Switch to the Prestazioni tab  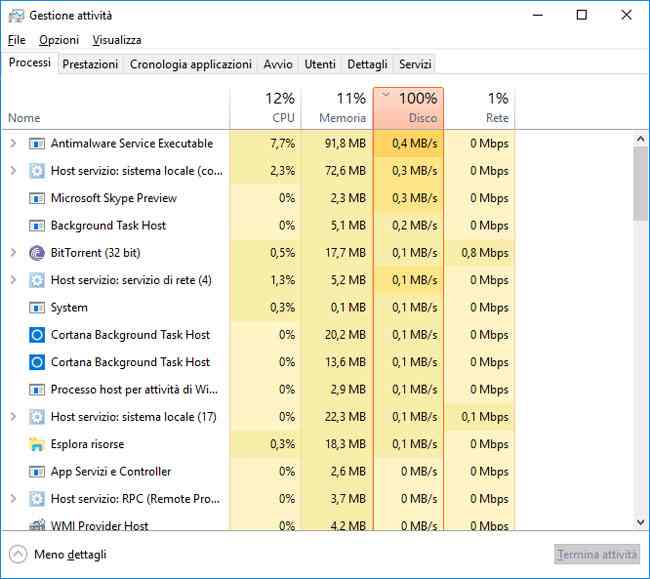click(x=90, y=65)
